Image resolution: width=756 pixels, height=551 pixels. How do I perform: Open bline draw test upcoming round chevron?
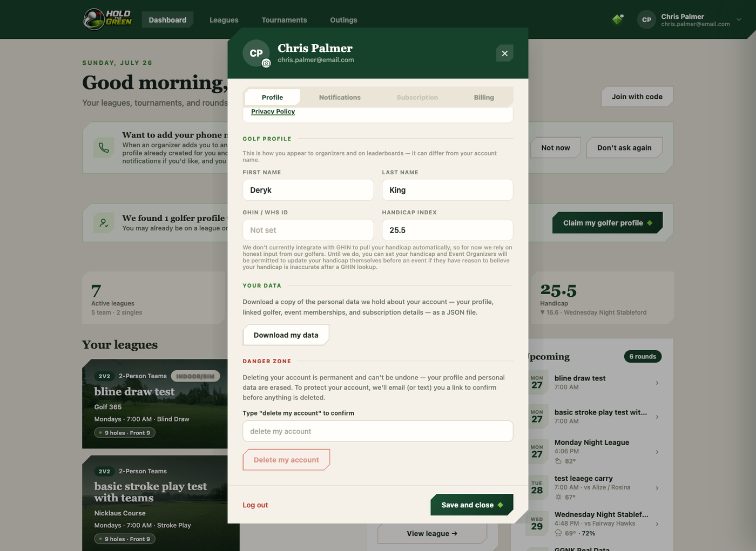tap(657, 383)
